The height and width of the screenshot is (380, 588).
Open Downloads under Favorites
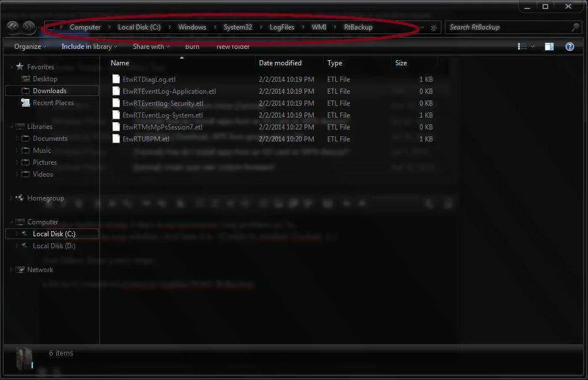point(49,91)
